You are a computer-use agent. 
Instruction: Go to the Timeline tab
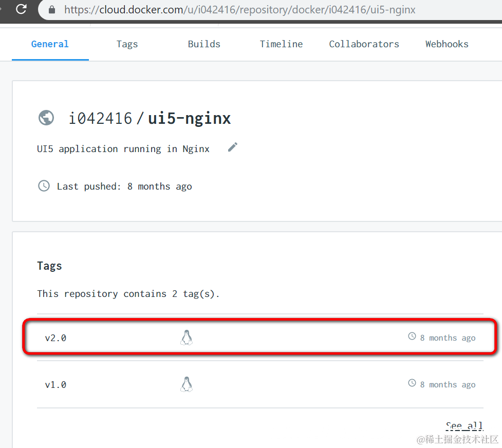[x=281, y=44]
